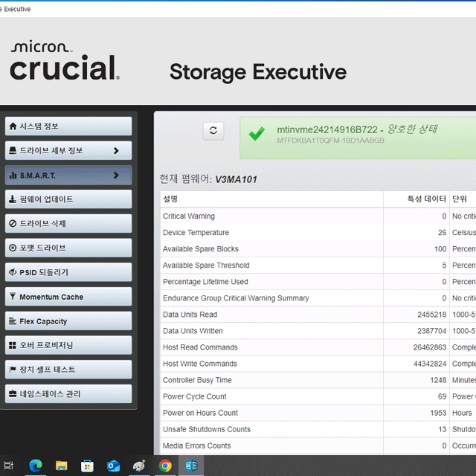Click the filter icon for Momentum Cache
This screenshot has width=476, height=476.
(x=13, y=296)
